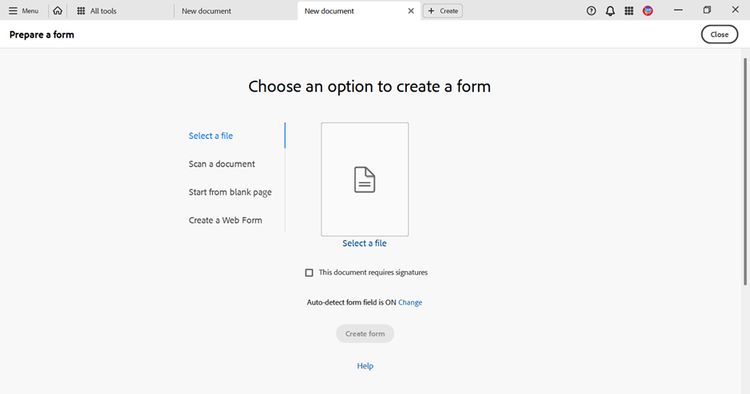Choose Scan a document option
750x394 pixels.
222,164
